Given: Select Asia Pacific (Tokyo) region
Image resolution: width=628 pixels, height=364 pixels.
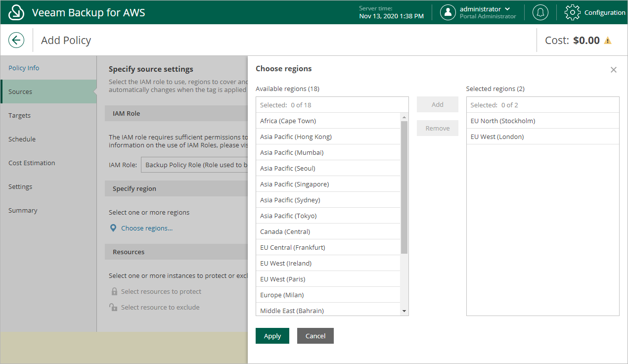Looking at the screenshot, I should (x=328, y=216).
